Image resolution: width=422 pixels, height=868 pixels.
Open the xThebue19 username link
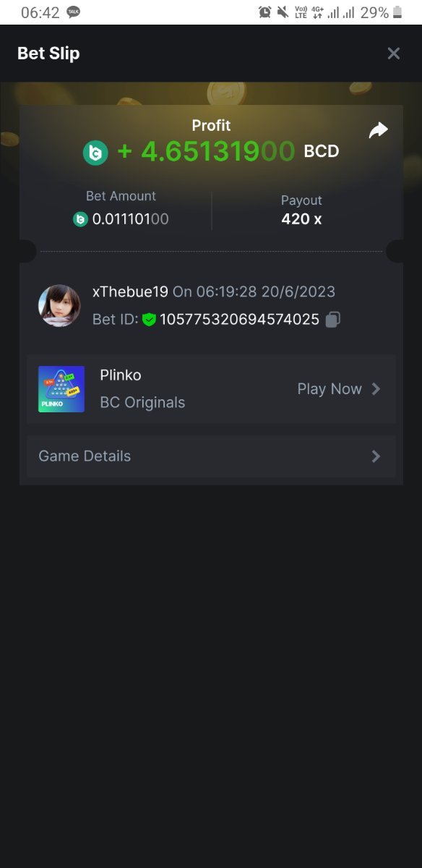(x=130, y=292)
